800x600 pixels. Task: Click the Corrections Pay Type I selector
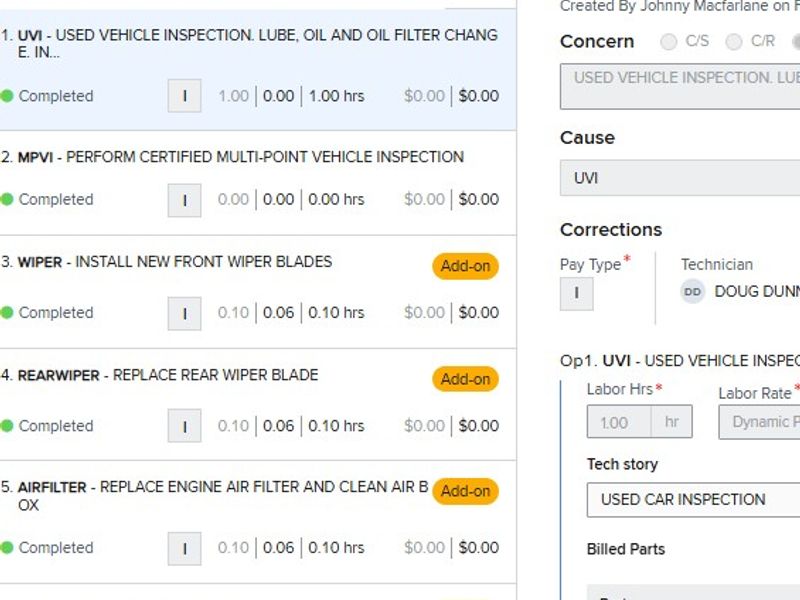pyautogui.click(x=577, y=294)
